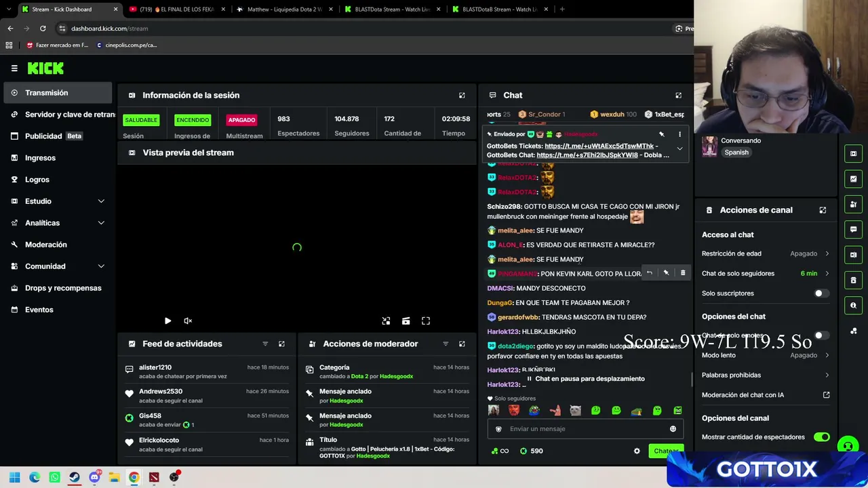Open WhatsApp from the taskbar

click(55, 477)
